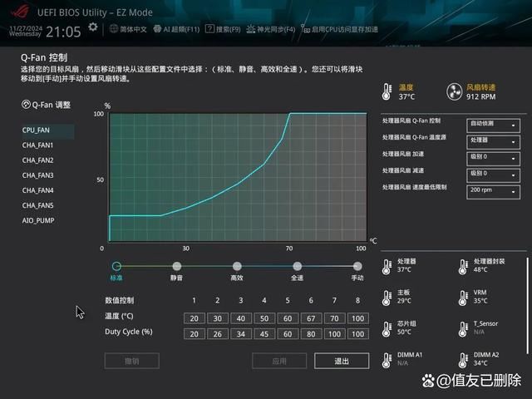Image resolution: width=532 pixels, height=399 pixels.
Task: Click Duty Cycle field showing 45
Action: click(x=264, y=334)
